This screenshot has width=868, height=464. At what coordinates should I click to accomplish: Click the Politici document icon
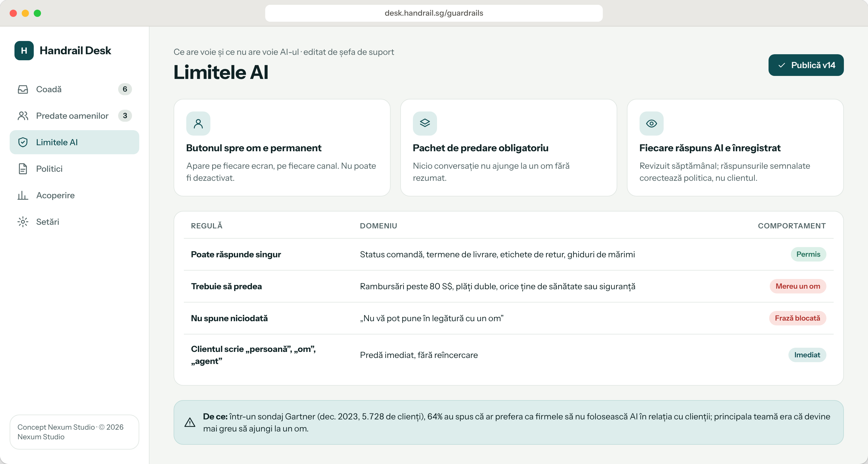(x=23, y=169)
